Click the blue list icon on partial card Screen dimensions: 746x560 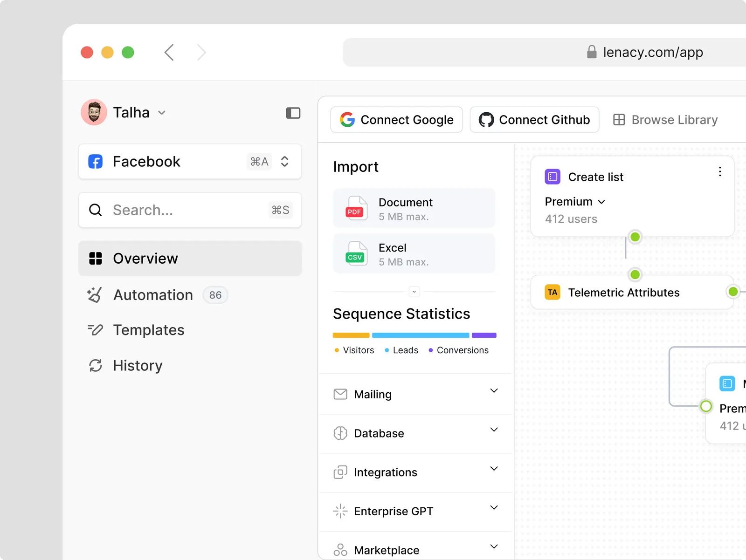[x=727, y=384]
